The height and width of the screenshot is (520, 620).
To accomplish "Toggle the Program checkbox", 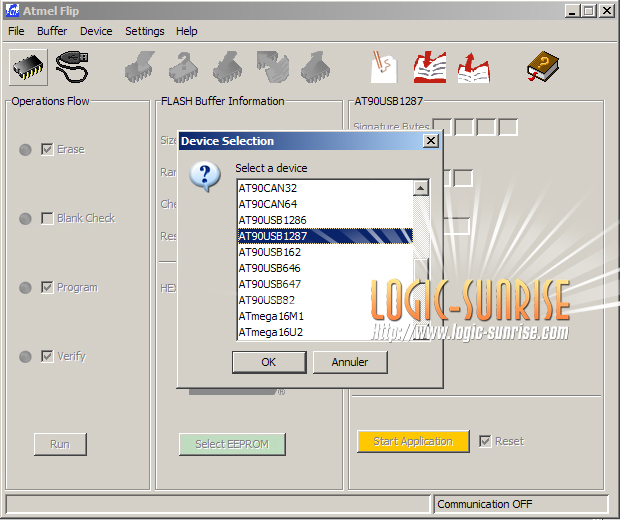I will (47, 287).
